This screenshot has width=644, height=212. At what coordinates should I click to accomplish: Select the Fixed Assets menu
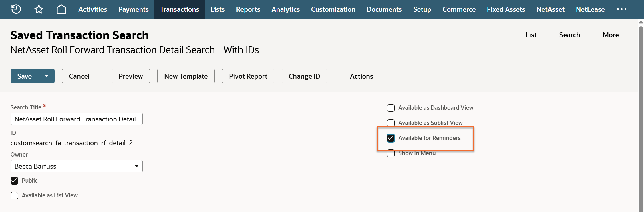click(x=506, y=9)
